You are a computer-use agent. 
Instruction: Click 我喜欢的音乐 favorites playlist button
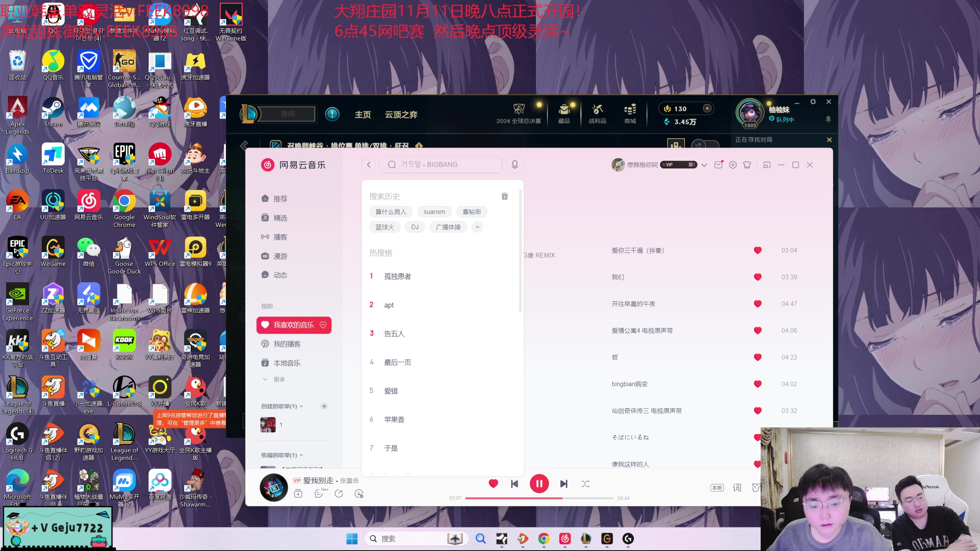pyautogui.click(x=294, y=325)
